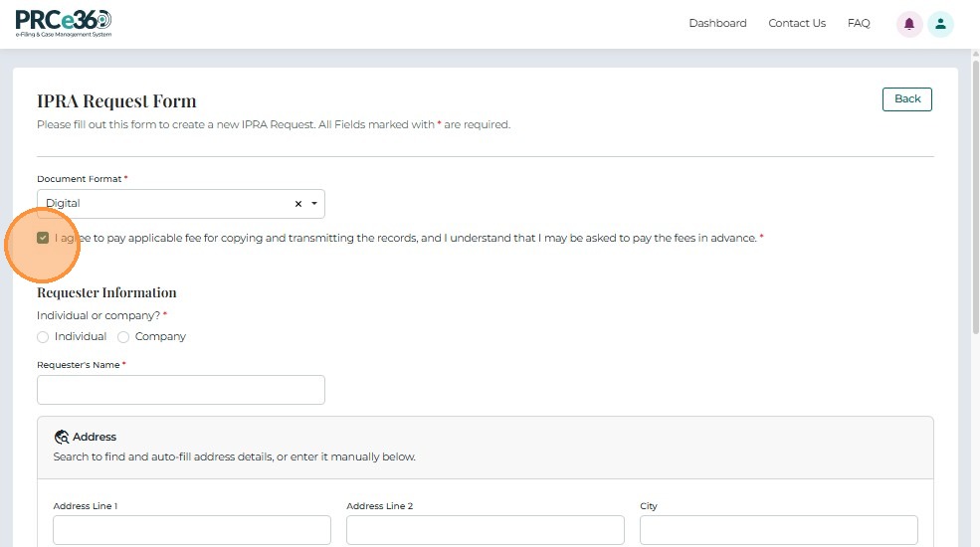Select the Individual radio option
The height and width of the screenshot is (547, 980).
[x=43, y=337]
